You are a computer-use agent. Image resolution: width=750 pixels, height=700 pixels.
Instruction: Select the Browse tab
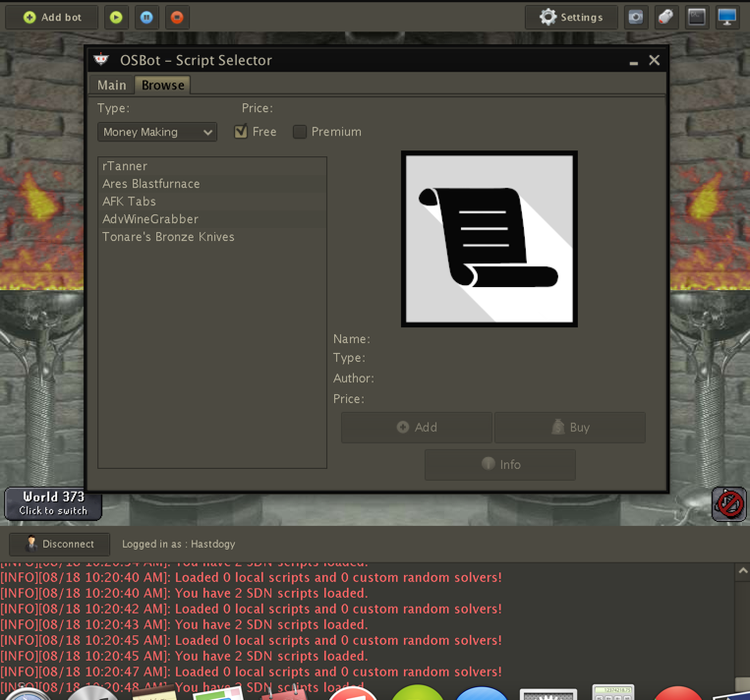(x=162, y=86)
